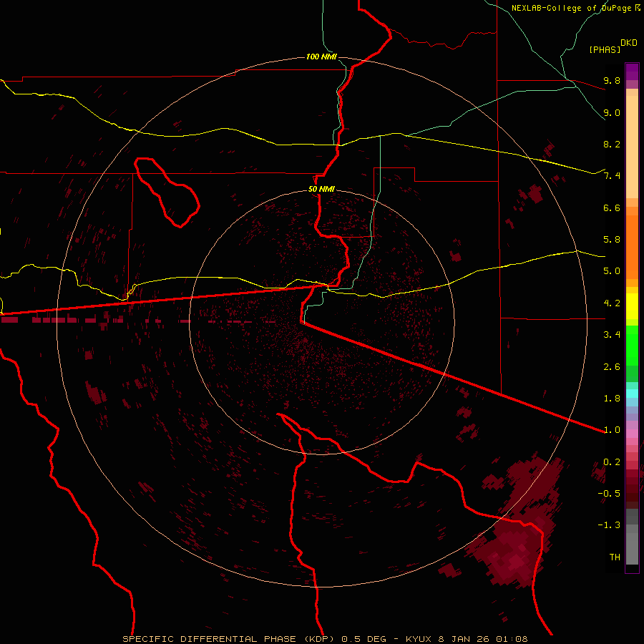Click the 3.4 color scale value
Screen dimensions: 644x644
click(x=612, y=335)
